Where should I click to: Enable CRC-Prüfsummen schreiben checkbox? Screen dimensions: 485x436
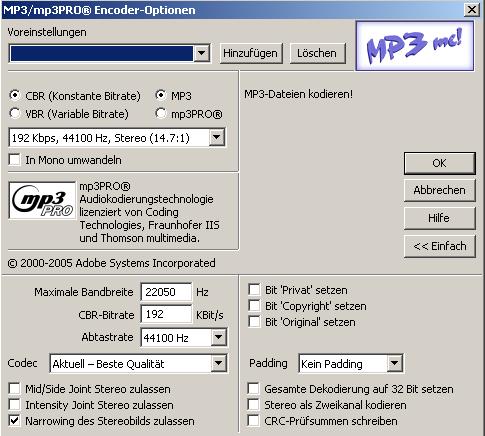pyautogui.click(x=253, y=421)
